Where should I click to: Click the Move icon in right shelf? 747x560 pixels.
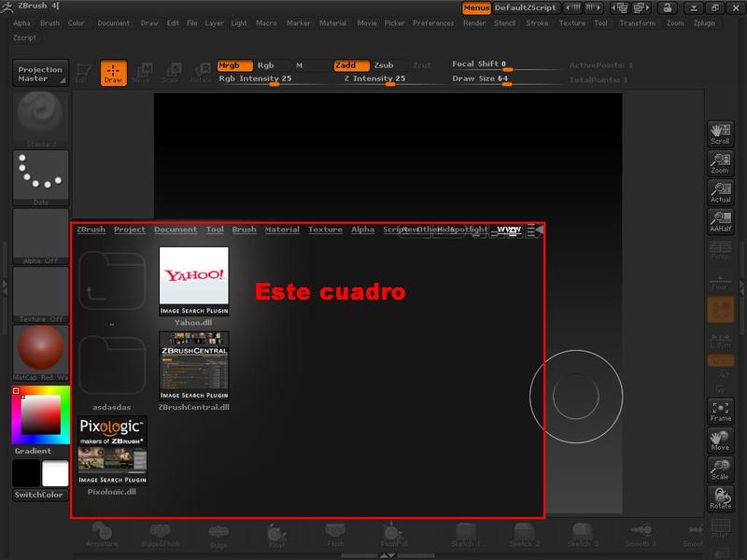pyautogui.click(x=720, y=441)
